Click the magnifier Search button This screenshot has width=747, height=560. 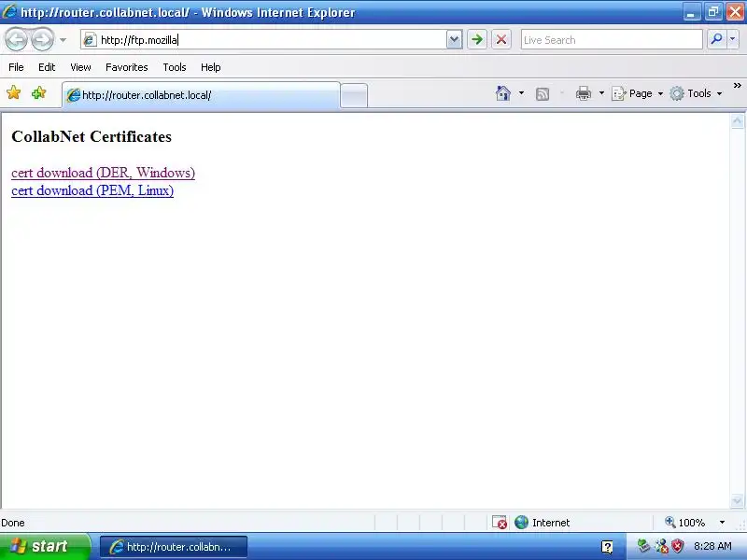pos(716,39)
